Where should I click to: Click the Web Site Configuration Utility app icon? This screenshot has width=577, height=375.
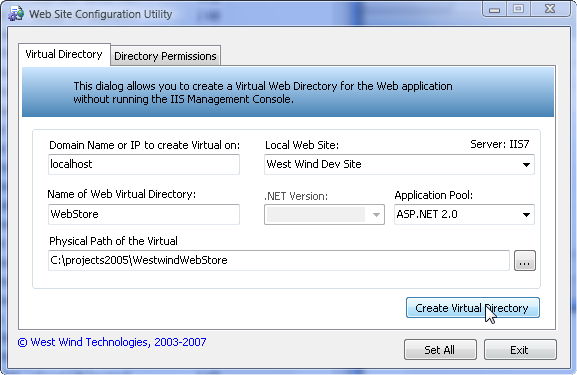click(x=16, y=14)
